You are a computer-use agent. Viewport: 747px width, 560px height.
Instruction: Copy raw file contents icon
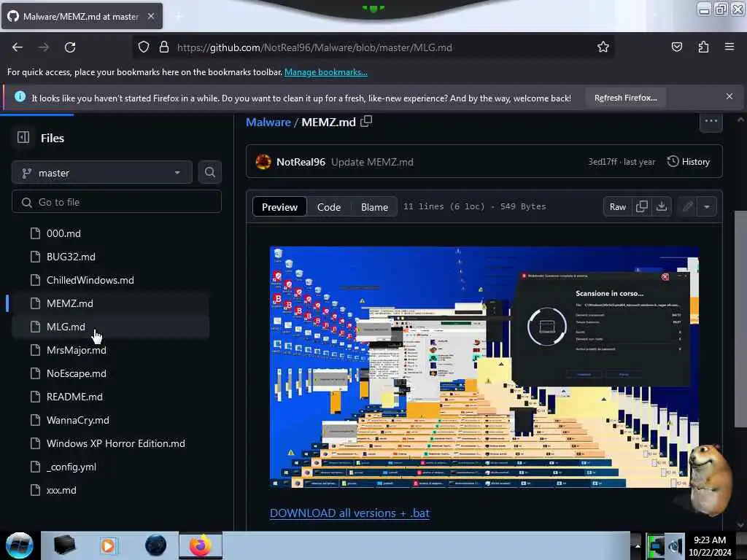point(642,206)
